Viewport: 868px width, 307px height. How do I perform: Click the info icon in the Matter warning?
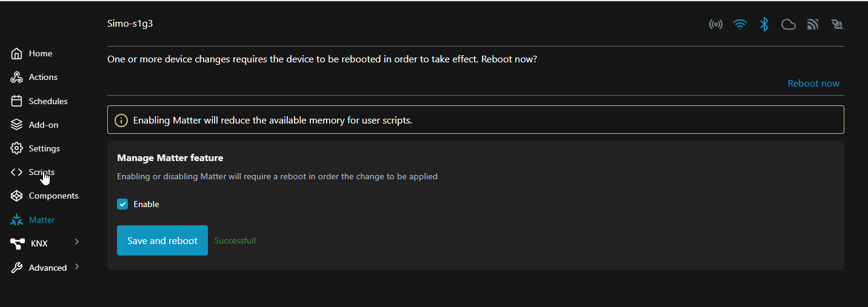pyautogui.click(x=121, y=120)
